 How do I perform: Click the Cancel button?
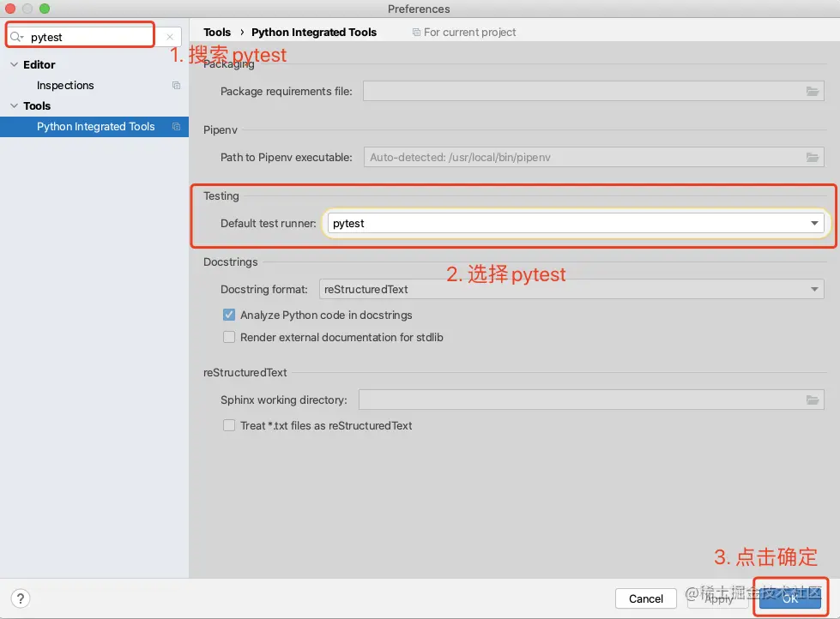645,598
